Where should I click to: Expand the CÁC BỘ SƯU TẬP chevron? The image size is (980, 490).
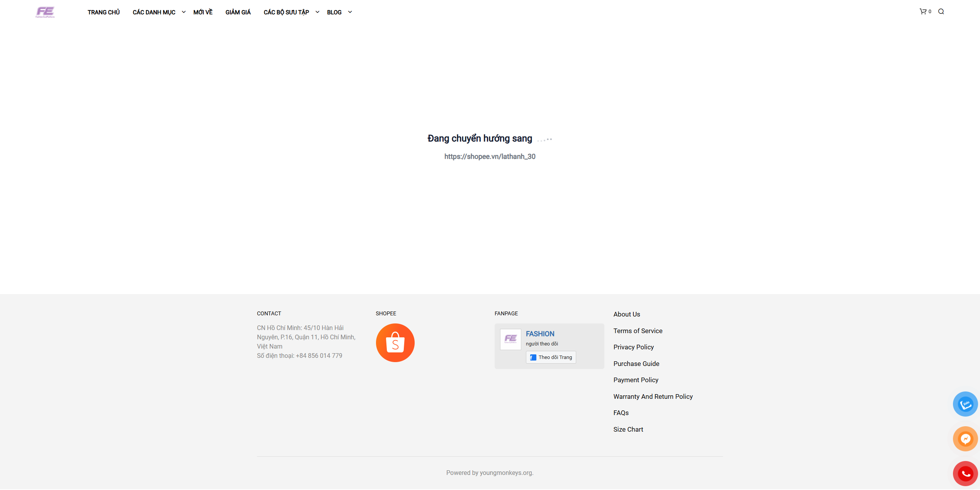(x=317, y=12)
